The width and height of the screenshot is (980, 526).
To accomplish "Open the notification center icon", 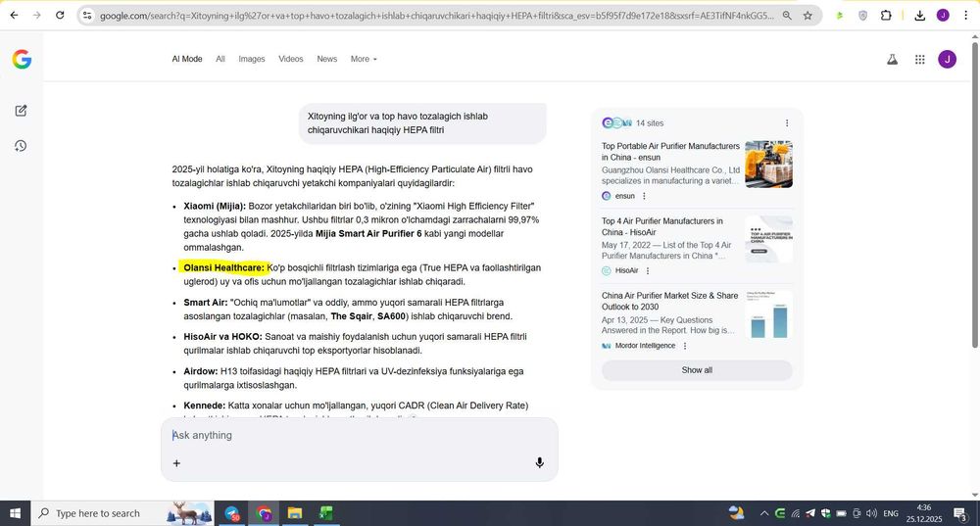I will click(x=960, y=513).
